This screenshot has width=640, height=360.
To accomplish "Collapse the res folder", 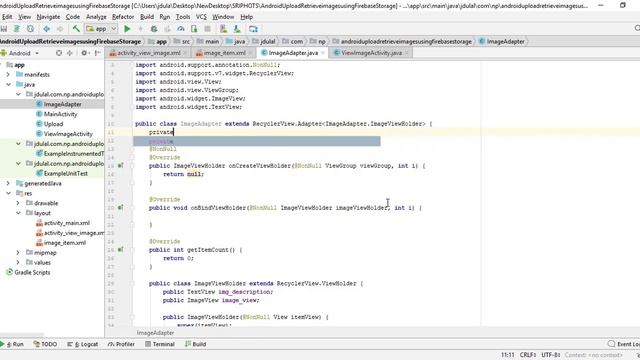I will (8, 193).
